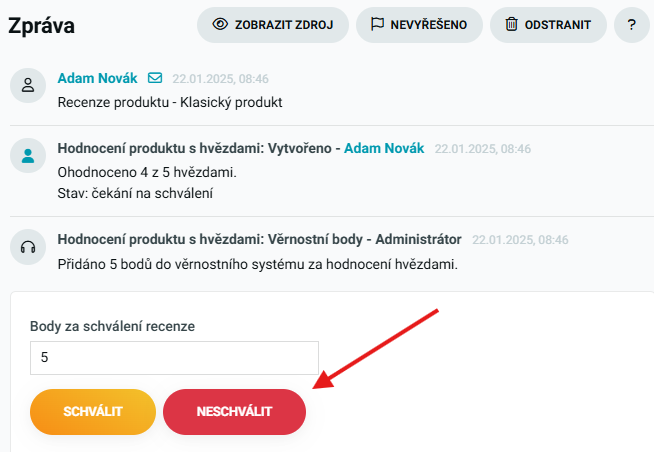The image size is (654, 452).
Task: Delete message with ODSTRANIT button
Action: point(548,25)
